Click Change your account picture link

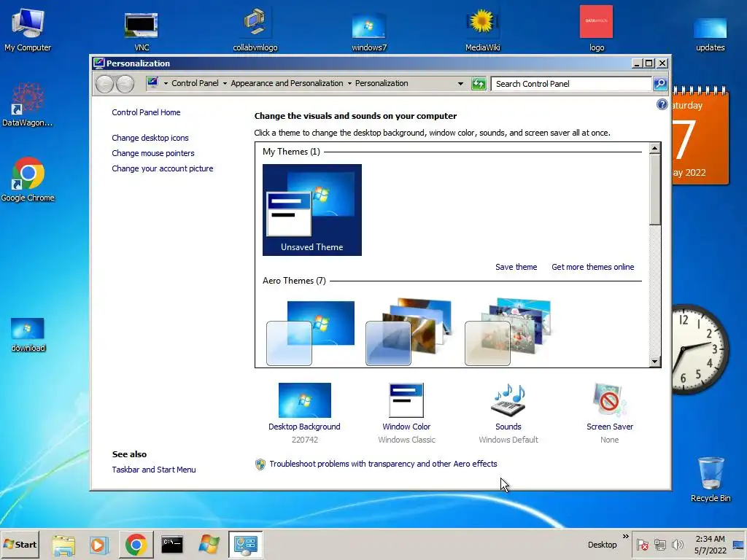point(163,168)
